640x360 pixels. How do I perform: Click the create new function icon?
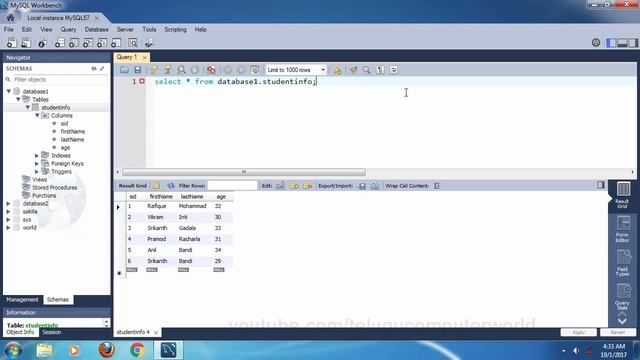pos(116,43)
